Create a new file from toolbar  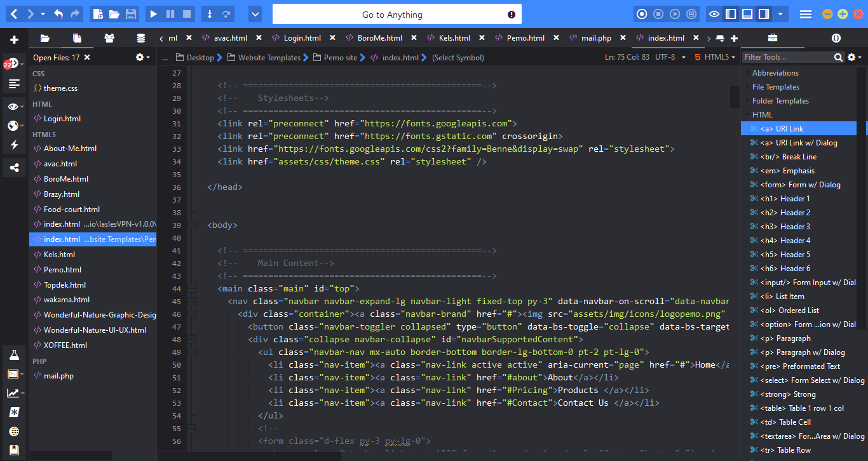(97, 14)
